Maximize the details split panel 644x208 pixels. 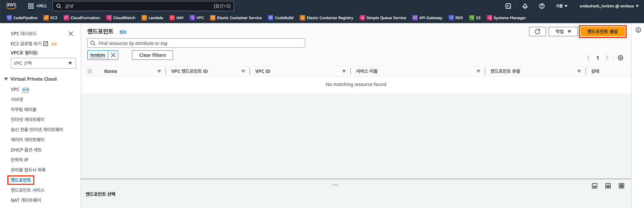[621, 186]
